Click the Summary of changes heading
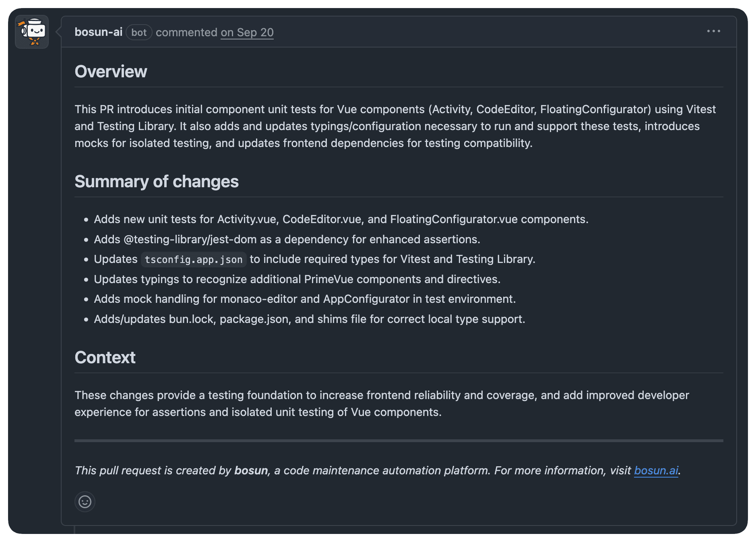 point(157,182)
